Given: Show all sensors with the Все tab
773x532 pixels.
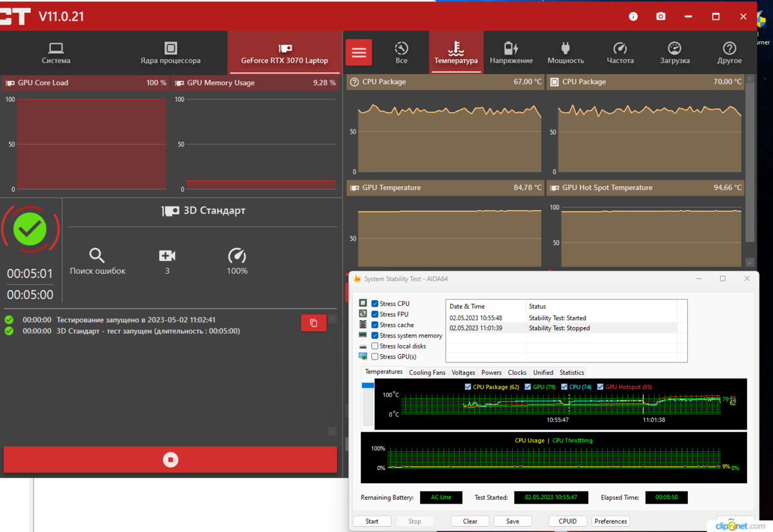Looking at the screenshot, I should 401,53.
